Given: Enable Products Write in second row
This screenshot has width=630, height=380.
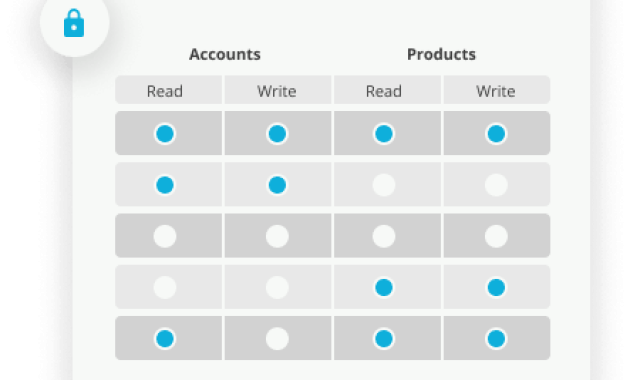Looking at the screenshot, I should click(x=496, y=185).
